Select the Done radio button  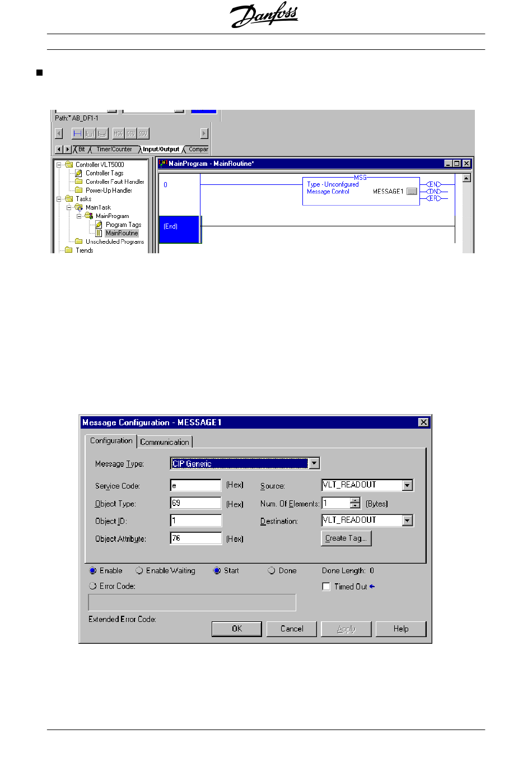(x=272, y=570)
